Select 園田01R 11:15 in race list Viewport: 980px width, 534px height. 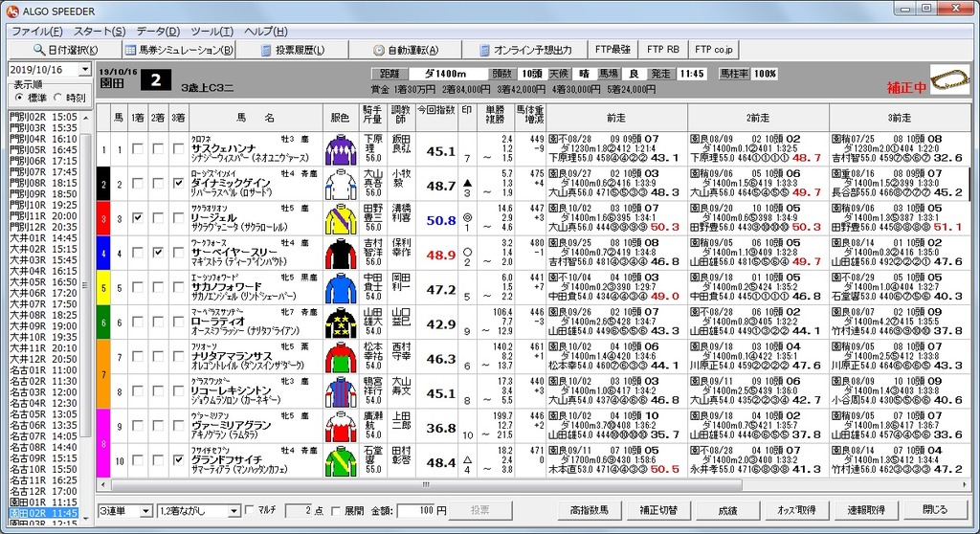[44, 502]
